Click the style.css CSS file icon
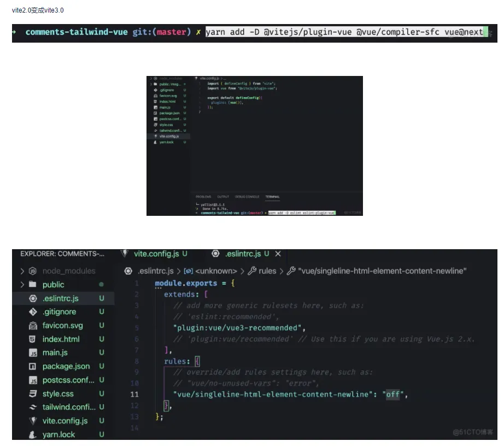 click(33, 393)
